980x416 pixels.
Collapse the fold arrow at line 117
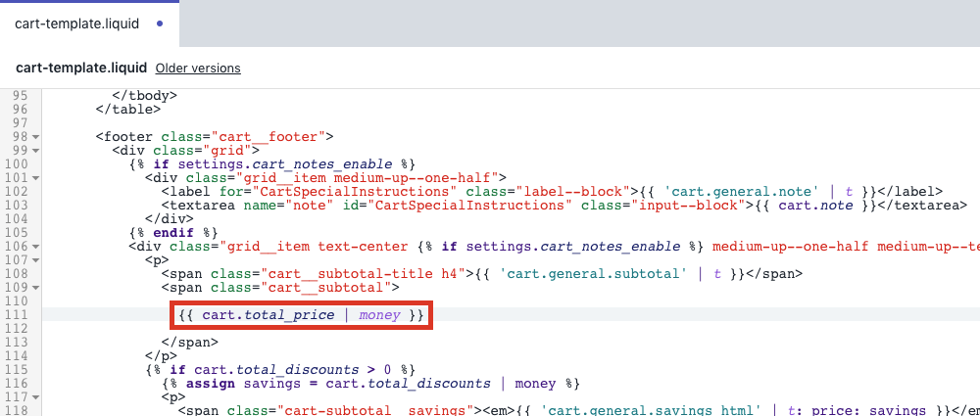(x=35, y=396)
